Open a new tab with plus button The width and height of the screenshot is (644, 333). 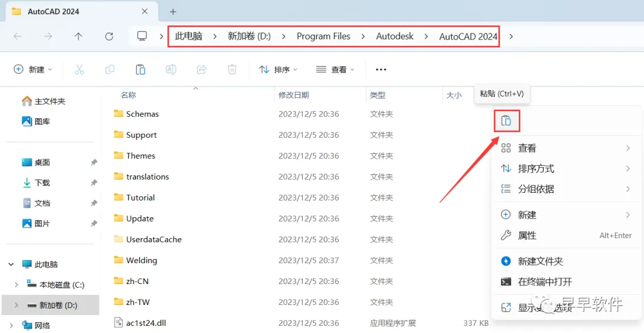[x=173, y=11]
